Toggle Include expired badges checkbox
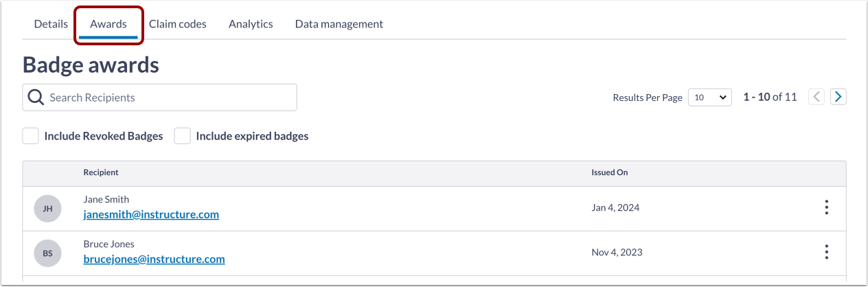Screen dimensions: 868x287 (182, 136)
